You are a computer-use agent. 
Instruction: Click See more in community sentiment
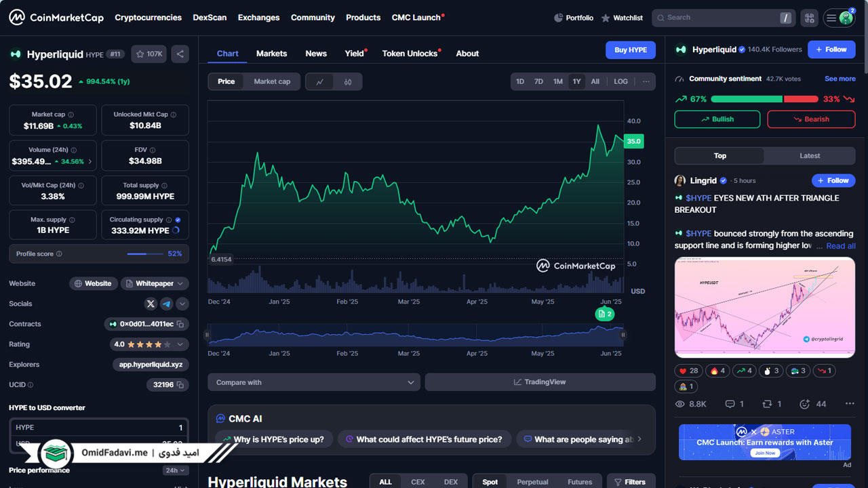[x=840, y=79]
